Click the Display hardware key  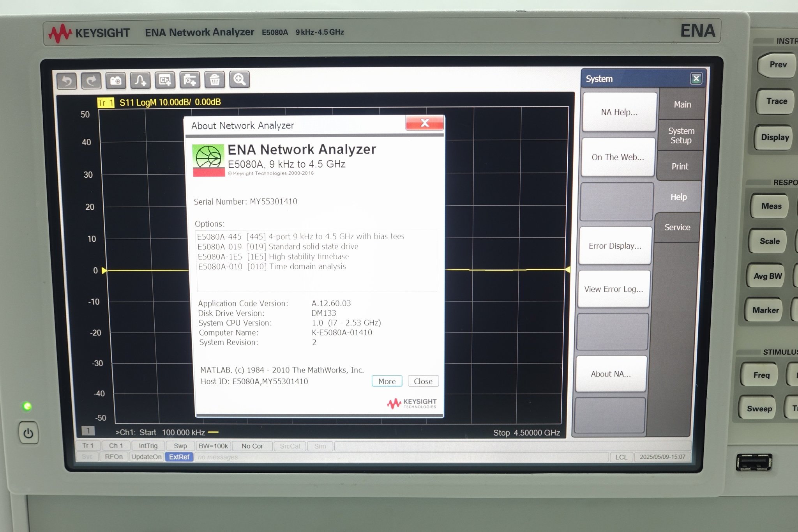pos(775,137)
